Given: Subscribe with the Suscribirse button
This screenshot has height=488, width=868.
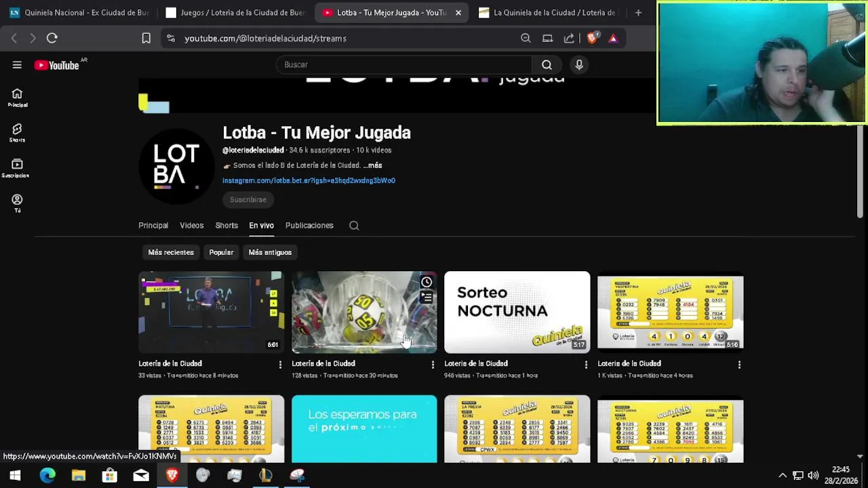Looking at the screenshot, I should pyautogui.click(x=248, y=200).
